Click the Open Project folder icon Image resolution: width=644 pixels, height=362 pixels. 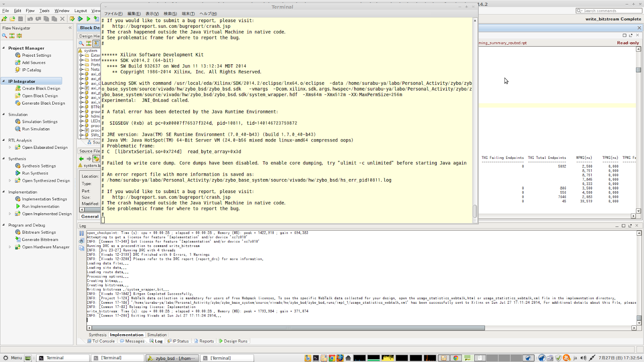pyautogui.click(x=12, y=19)
